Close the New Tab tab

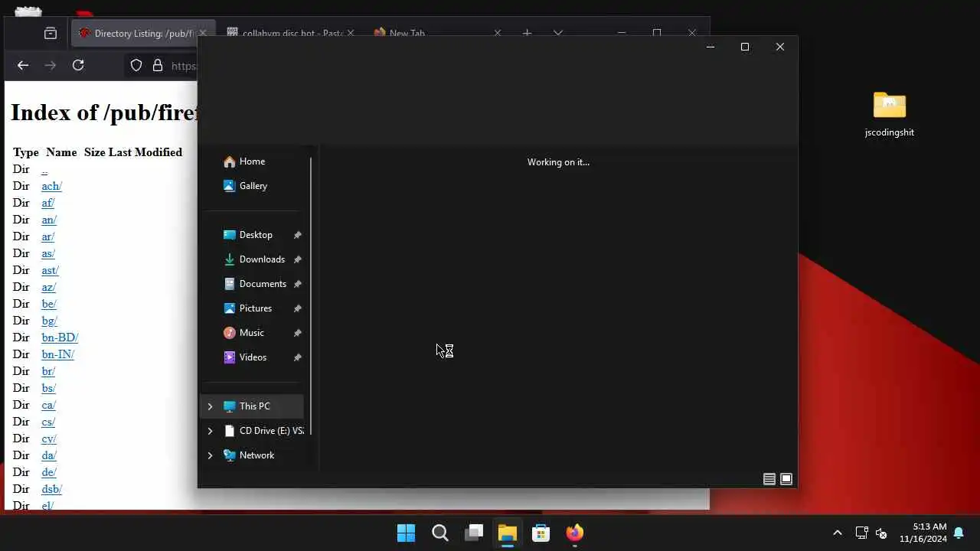point(498,34)
